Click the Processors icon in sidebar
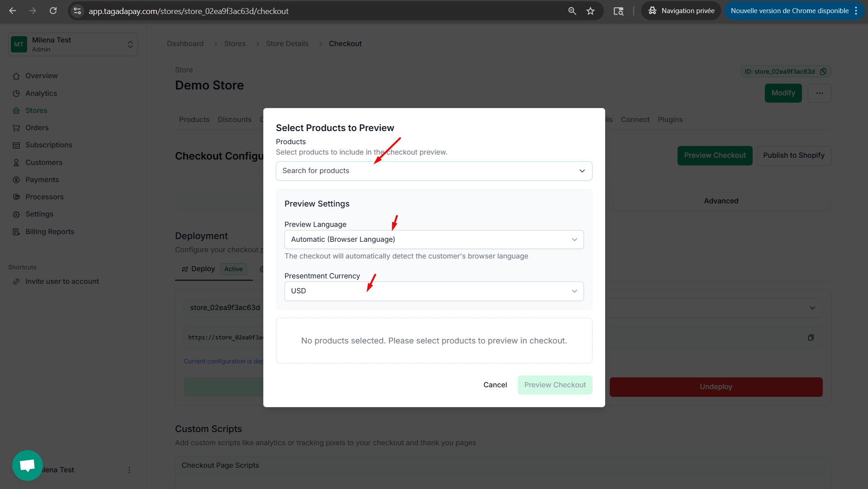 pos(16,197)
